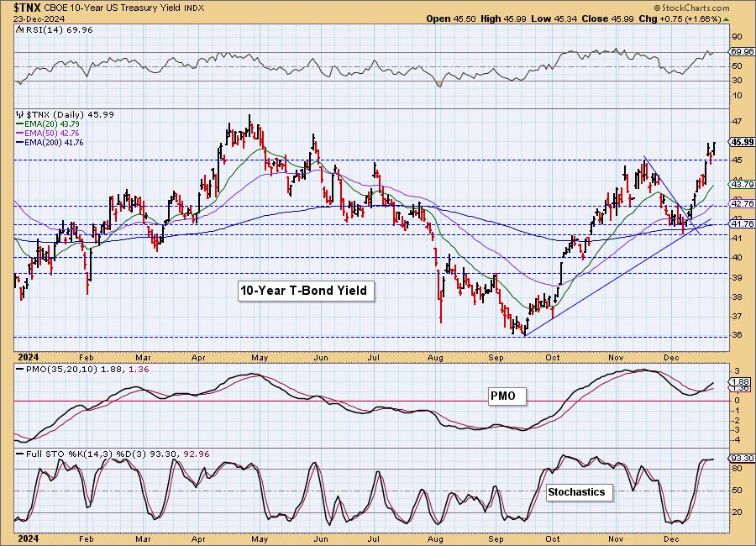Image resolution: width=756 pixels, height=546 pixels.
Task: Click 'CBOE 10-Year US Treasury Yield' title
Action: click(x=113, y=8)
